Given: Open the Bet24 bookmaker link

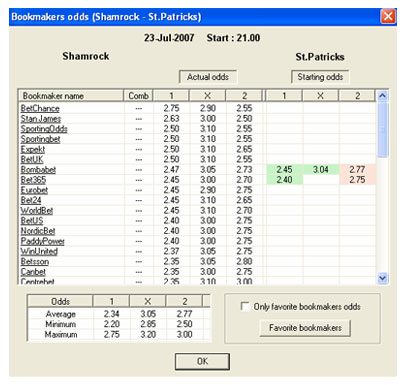Looking at the screenshot, I should point(31,200).
